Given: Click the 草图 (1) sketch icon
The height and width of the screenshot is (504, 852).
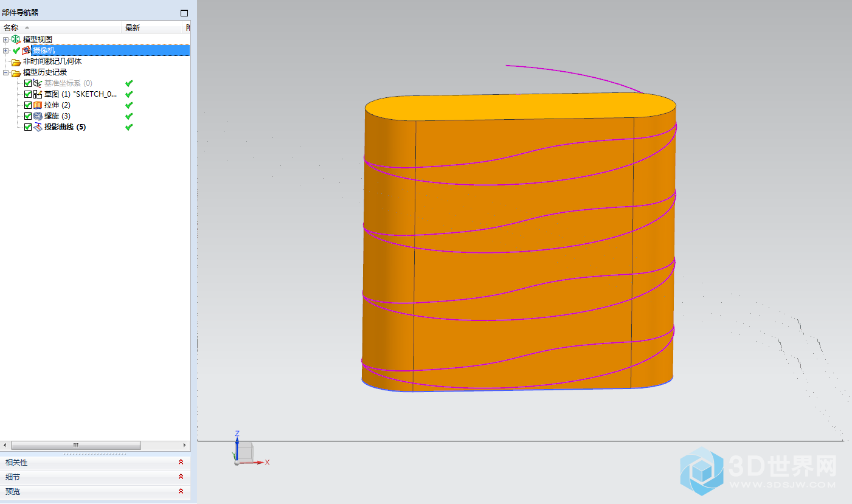Looking at the screenshot, I should [38, 94].
